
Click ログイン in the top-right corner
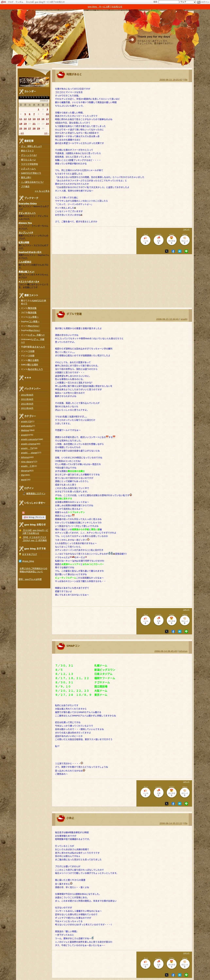205,2
